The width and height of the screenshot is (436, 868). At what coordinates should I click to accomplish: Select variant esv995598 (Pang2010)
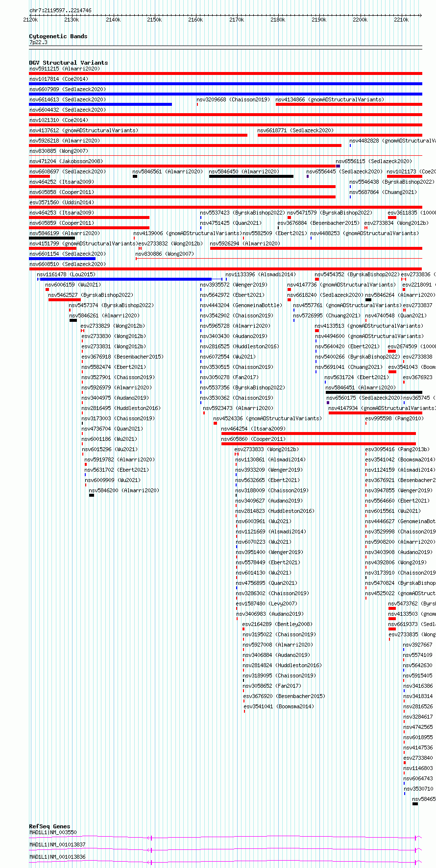pyautogui.click(x=394, y=419)
